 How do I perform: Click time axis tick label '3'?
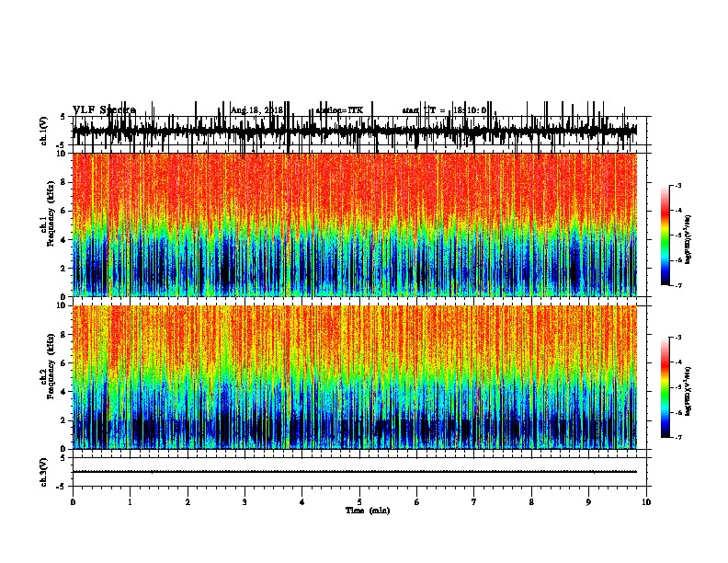click(x=245, y=501)
